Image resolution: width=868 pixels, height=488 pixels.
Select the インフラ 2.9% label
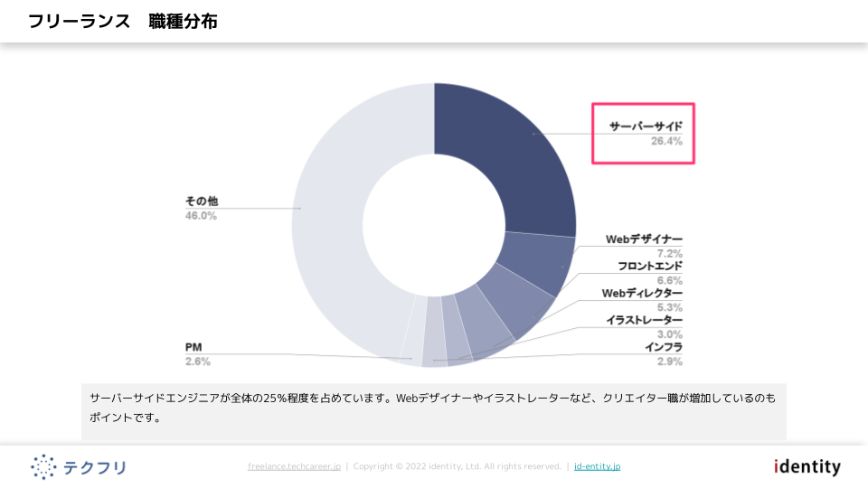tap(664, 354)
